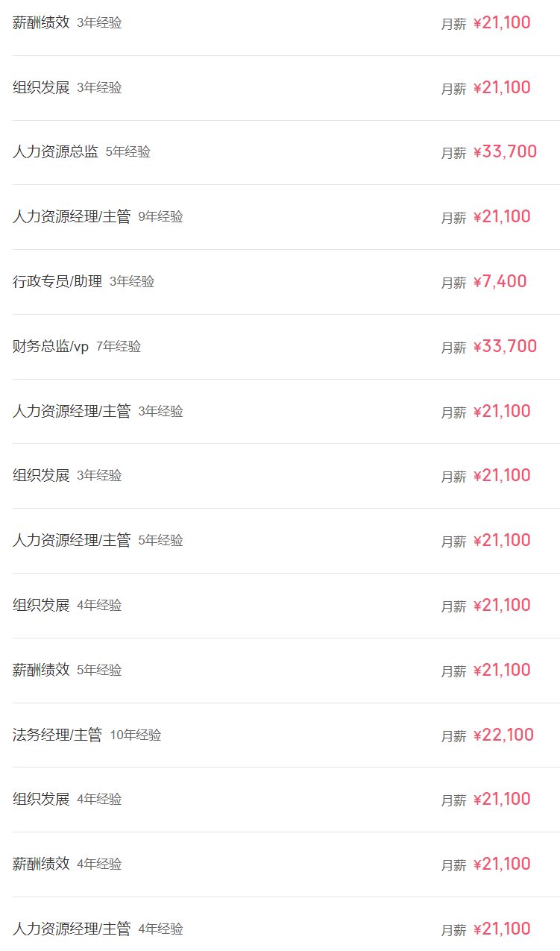Screen dimensions: 560x951
Task: Open 行政专员/助理 3年经验 listing
Action: point(57,282)
